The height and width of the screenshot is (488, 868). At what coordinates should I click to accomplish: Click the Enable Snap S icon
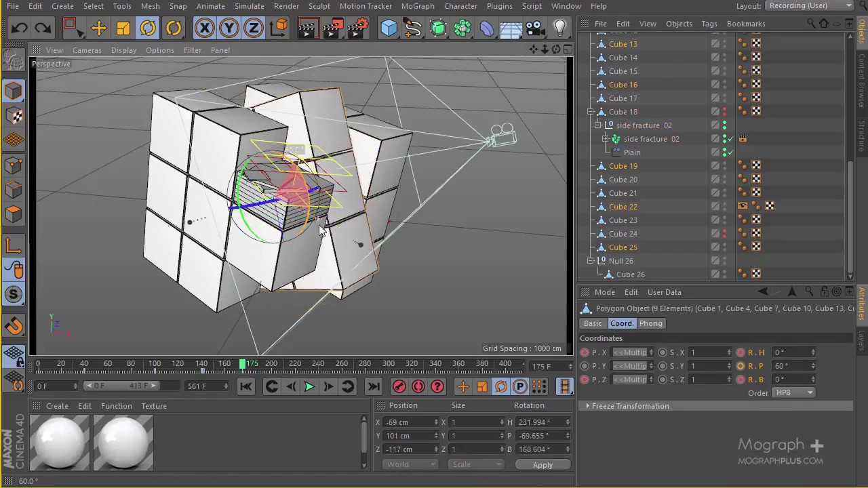(14, 294)
